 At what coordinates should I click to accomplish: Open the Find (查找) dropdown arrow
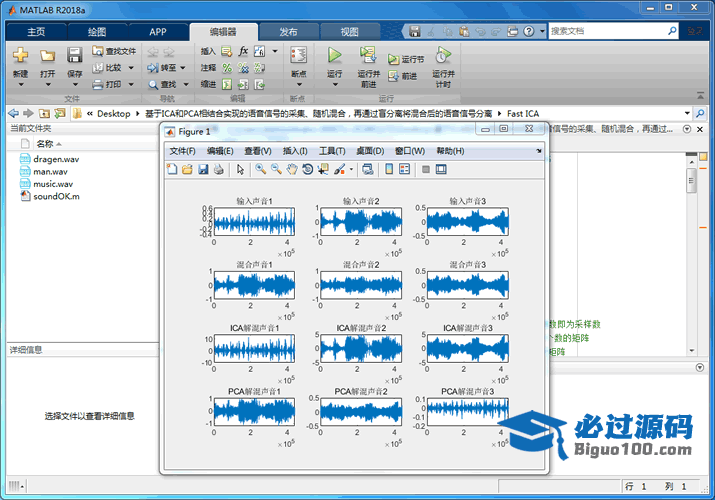click(186, 84)
